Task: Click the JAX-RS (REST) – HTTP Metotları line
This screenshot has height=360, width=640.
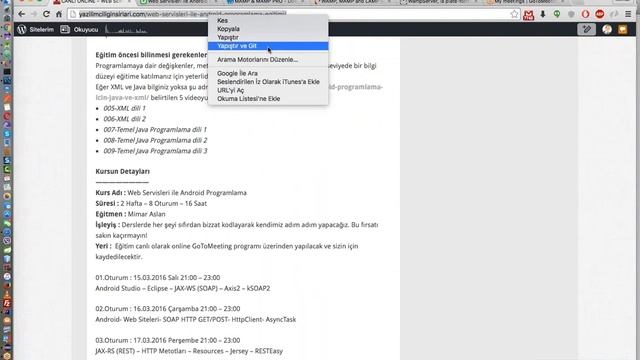Action: coord(189,351)
